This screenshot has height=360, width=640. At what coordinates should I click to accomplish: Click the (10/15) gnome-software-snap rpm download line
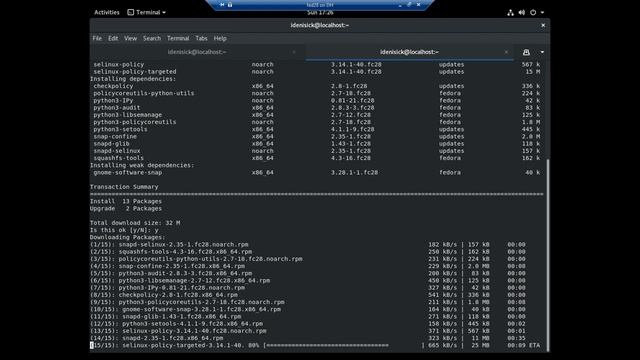308,309
